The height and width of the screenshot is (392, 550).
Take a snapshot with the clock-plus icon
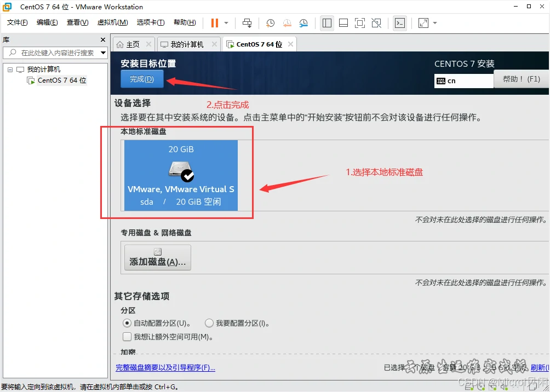tap(270, 23)
